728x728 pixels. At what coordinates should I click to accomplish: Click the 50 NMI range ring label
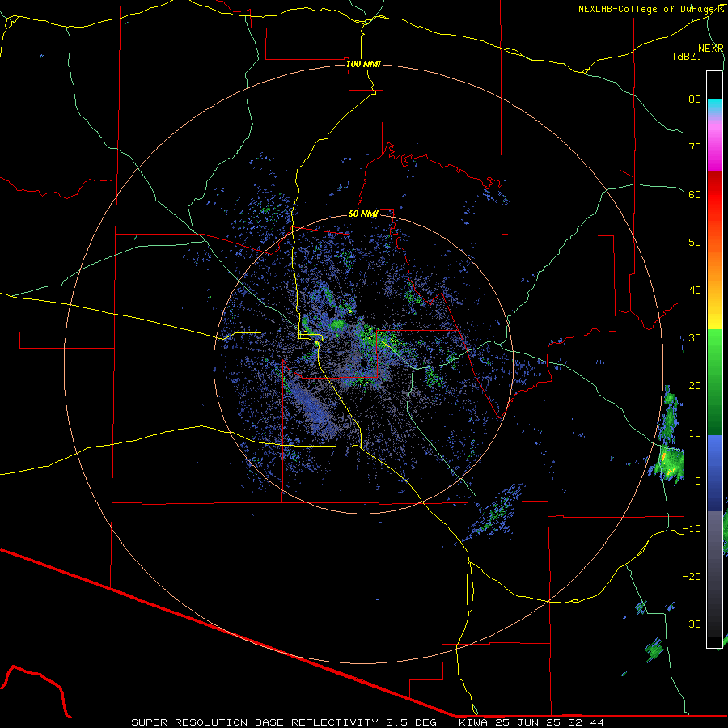point(363,214)
